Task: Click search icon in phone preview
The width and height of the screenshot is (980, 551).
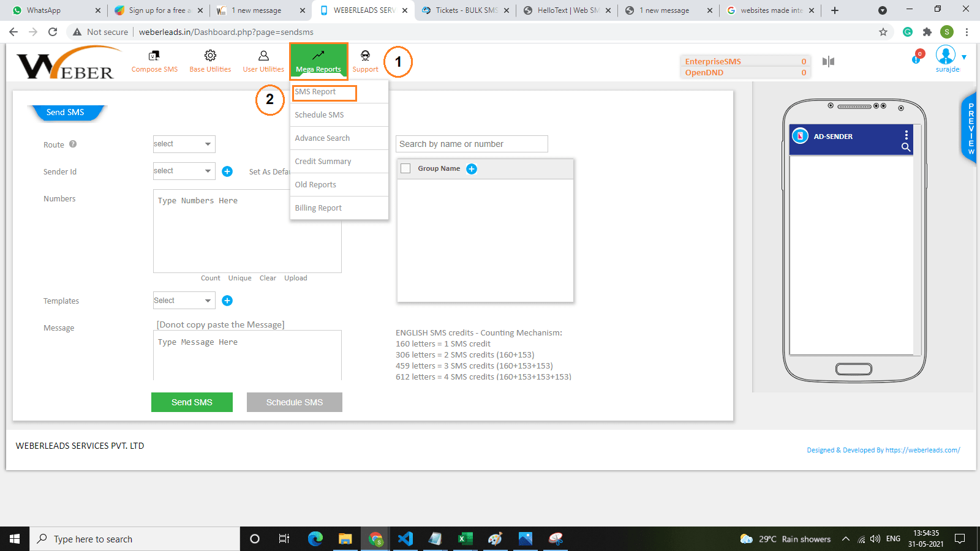Action: [x=906, y=147]
